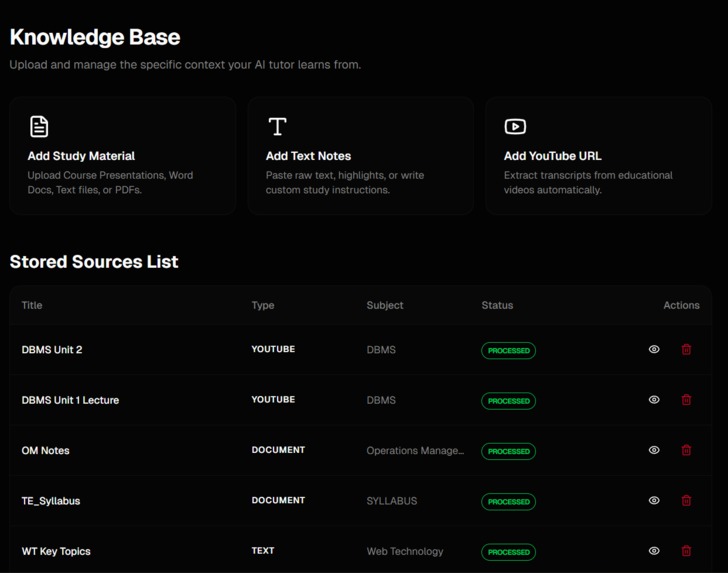Click the Title column header
Viewport: 728px width, 573px height.
[x=32, y=305]
